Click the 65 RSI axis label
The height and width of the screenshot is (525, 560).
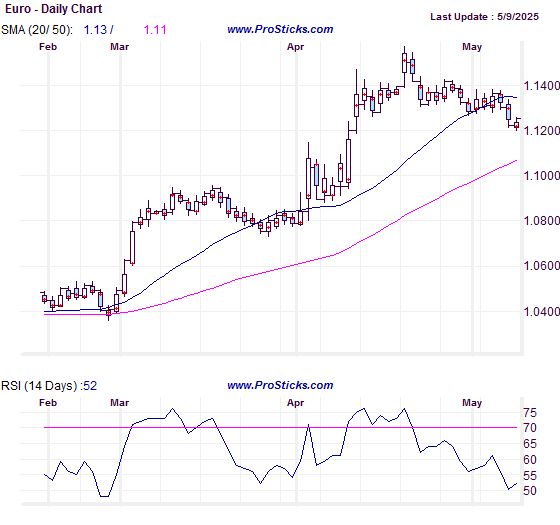530,444
